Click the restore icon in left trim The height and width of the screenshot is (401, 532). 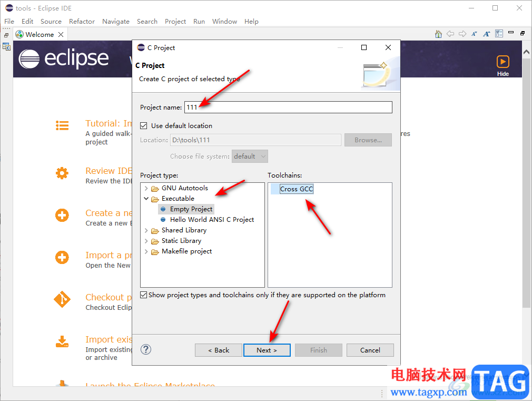coord(6,35)
